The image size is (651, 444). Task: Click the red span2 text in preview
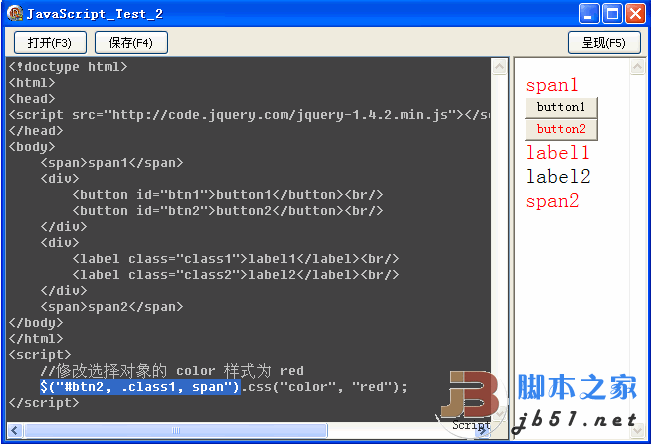(552, 201)
